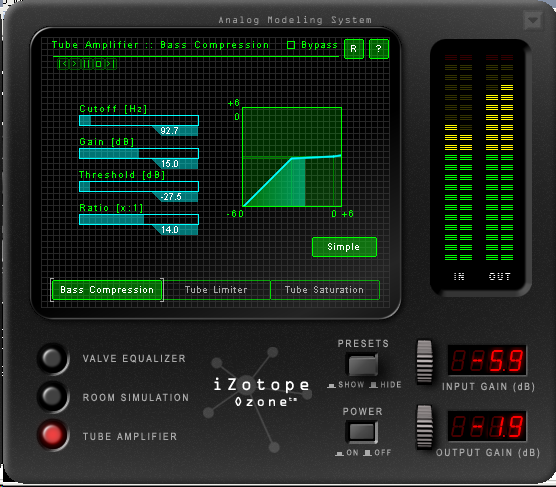Click the Threshold value field -27.5
The width and height of the screenshot is (556, 487).
click(175, 197)
